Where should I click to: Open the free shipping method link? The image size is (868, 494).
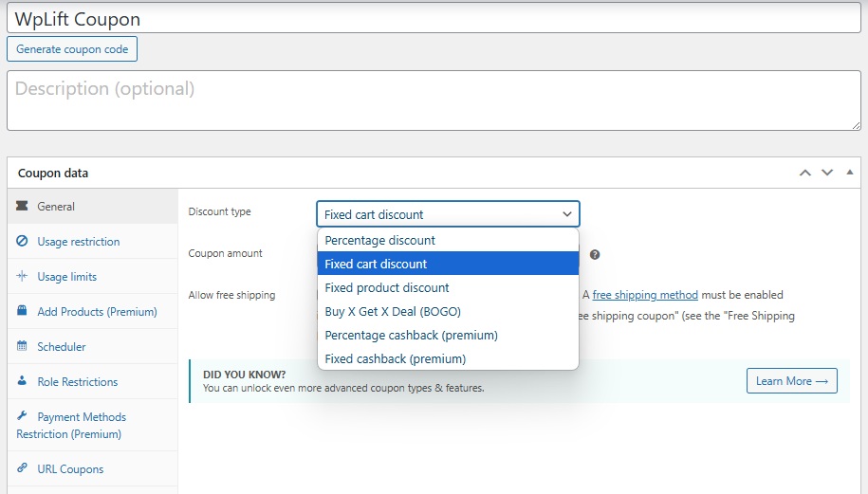pyautogui.click(x=645, y=295)
